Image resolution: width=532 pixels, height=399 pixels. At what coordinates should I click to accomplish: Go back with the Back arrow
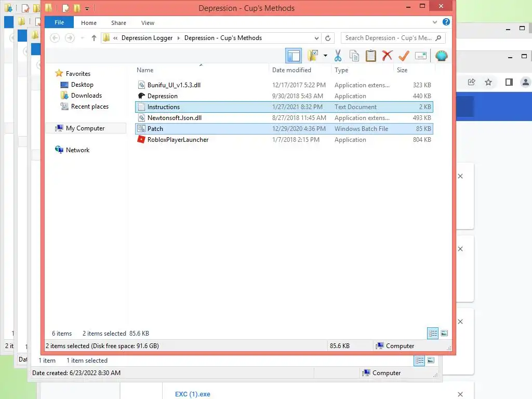click(x=55, y=37)
